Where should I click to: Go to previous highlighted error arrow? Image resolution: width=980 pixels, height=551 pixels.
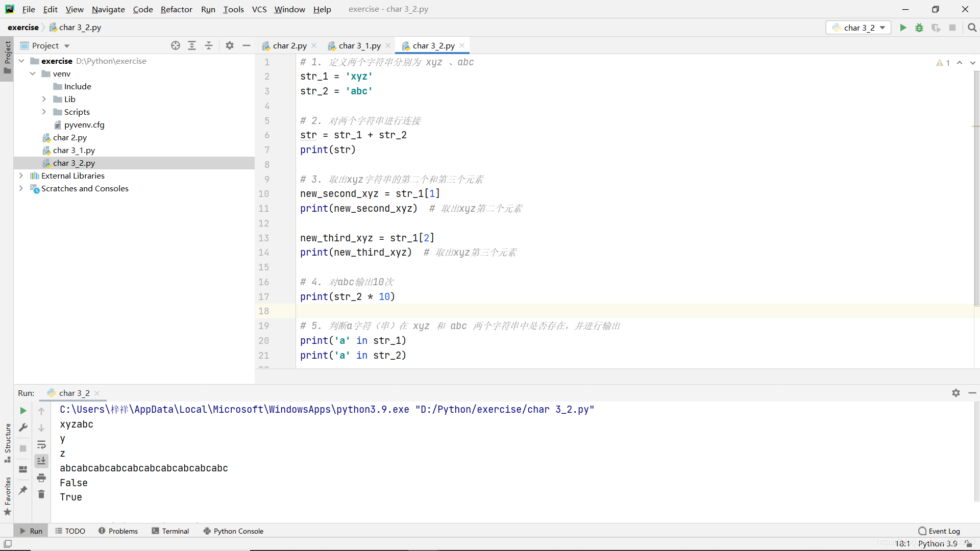pyautogui.click(x=960, y=63)
